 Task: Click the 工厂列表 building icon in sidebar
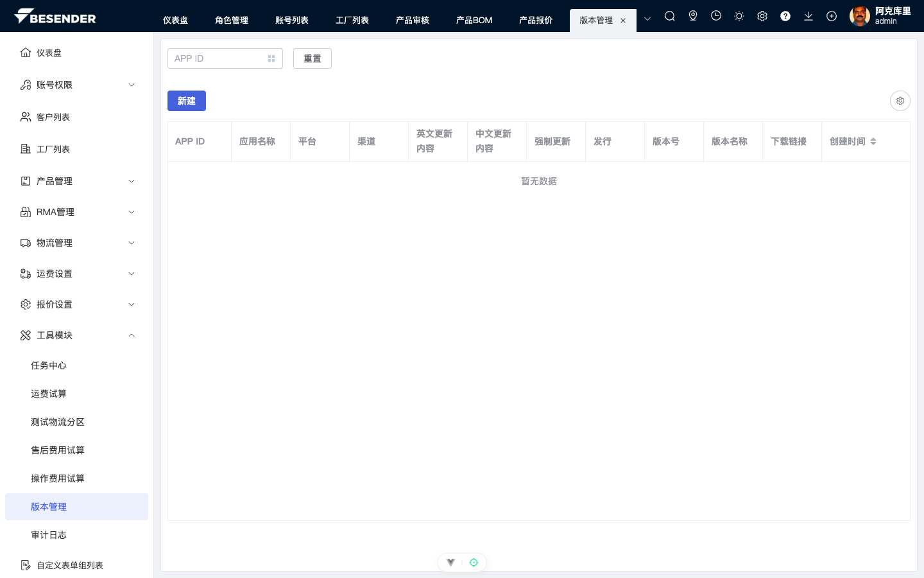(x=26, y=149)
